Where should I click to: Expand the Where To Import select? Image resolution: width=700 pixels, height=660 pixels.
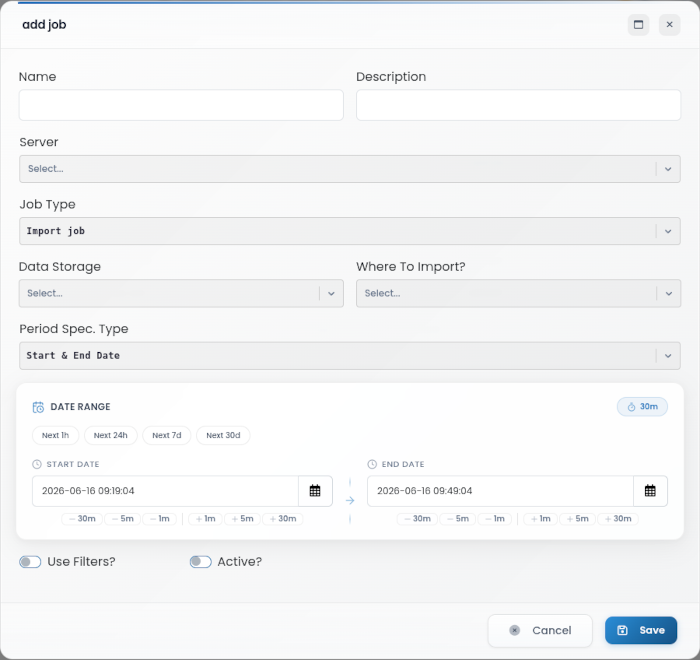[518, 293]
